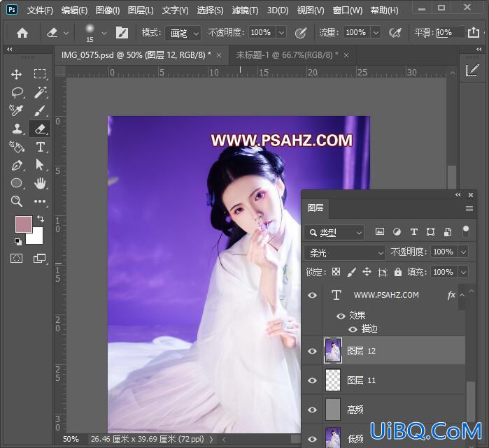Select the Zoom tool
This screenshot has width=489, height=448.
tap(17, 201)
